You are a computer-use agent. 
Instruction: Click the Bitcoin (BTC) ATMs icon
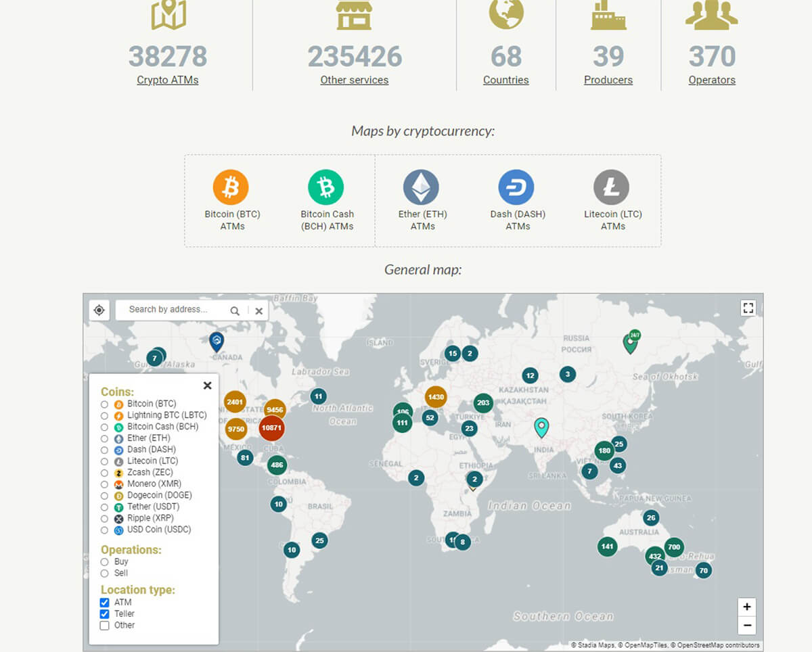pyautogui.click(x=231, y=187)
